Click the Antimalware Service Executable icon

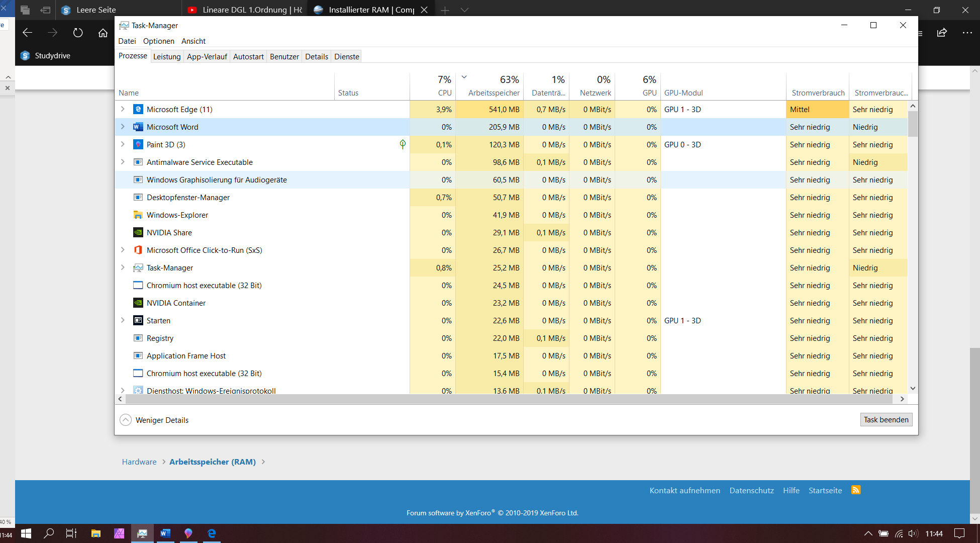pos(138,162)
